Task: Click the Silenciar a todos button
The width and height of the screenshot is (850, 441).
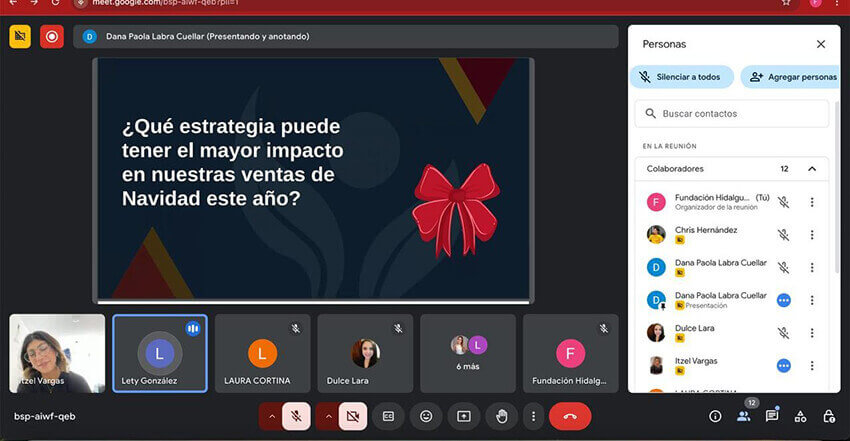Action: coord(682,77)
